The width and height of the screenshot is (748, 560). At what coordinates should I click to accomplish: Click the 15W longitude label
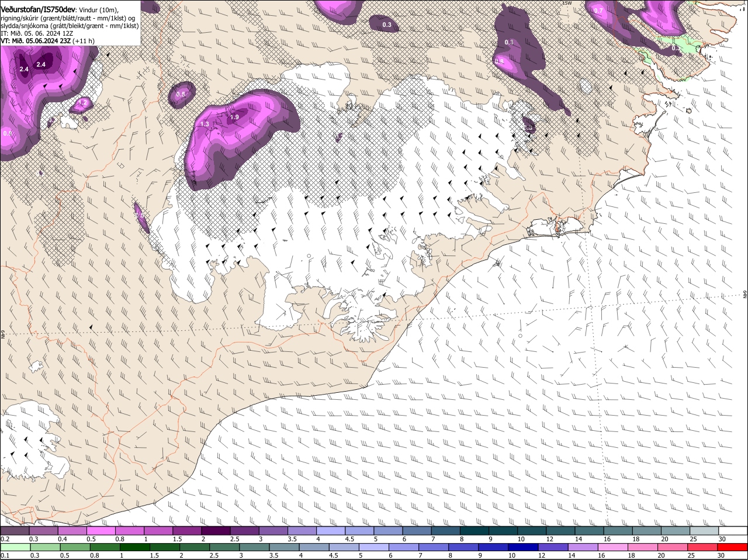point(566,3)
